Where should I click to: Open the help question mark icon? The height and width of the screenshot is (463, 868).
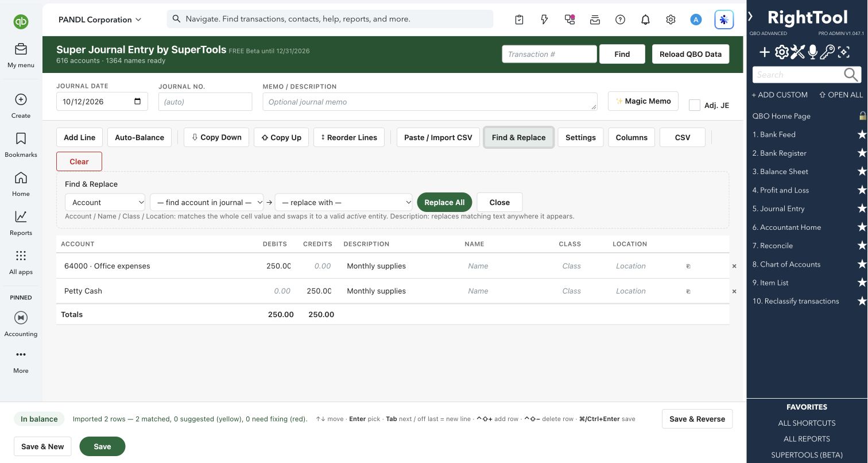tap(620, 20)
